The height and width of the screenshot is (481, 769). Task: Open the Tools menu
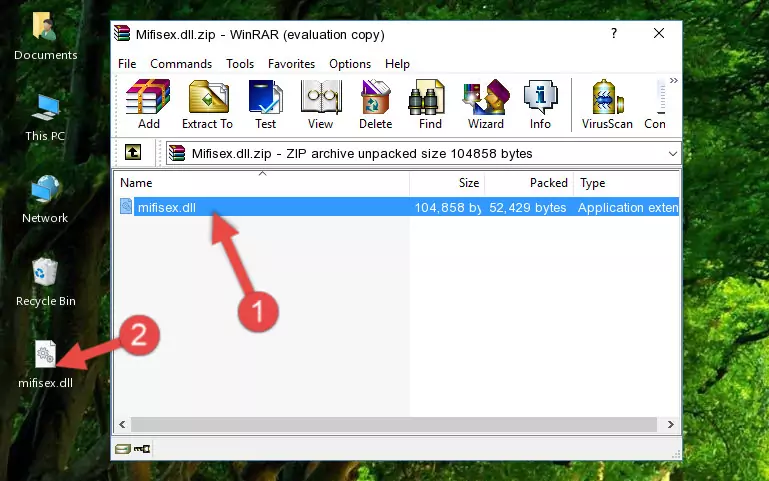pyautogui.click(x=240, y=64)
